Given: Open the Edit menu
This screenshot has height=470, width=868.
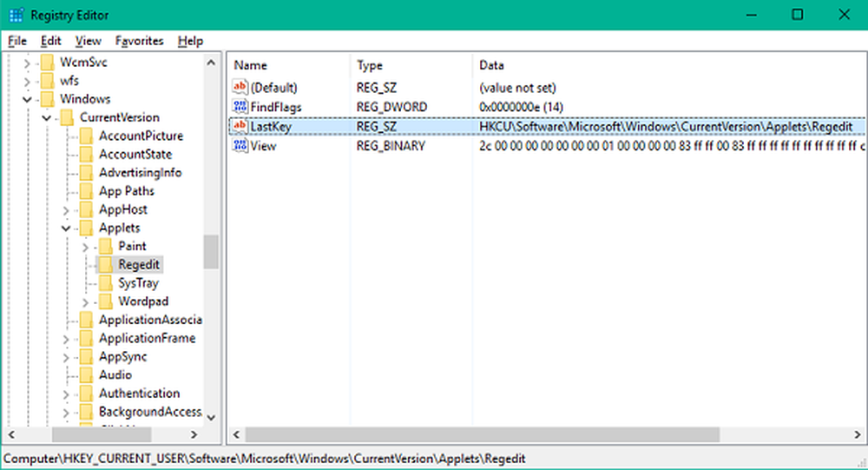Looking at the screenshot, I should coord(50,41).
